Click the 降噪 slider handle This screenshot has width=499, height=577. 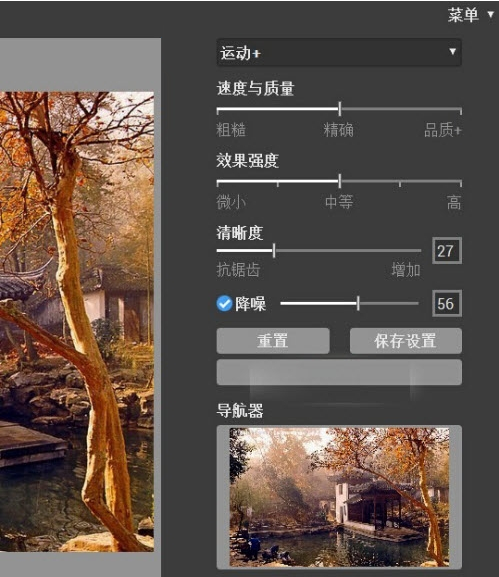point(358,304)
